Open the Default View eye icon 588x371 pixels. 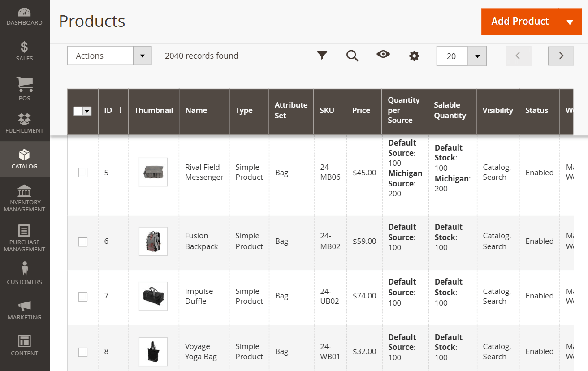coord(383,55)
